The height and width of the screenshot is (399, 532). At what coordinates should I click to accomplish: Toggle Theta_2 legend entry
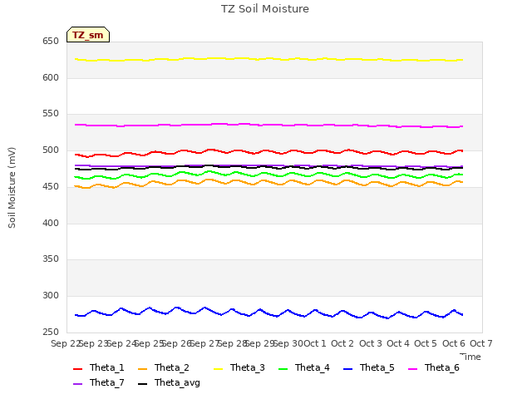[x=164, y=367]
